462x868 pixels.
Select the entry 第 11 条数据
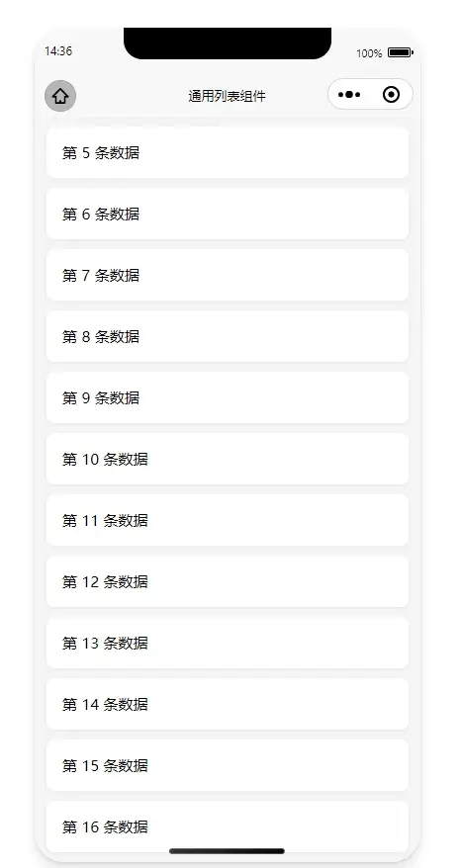tap(228, 520)
